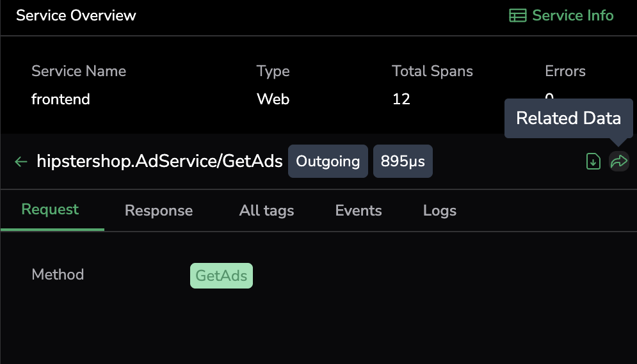Image resolution: width=637 pixels, height=364 pixels.
Task: Click the Web type value
Action: point(273,99)
